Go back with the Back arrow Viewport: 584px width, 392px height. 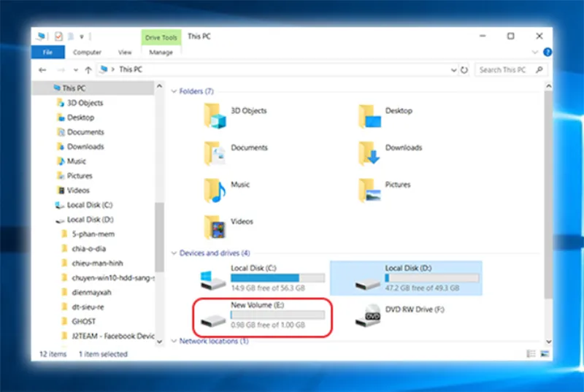43,69
